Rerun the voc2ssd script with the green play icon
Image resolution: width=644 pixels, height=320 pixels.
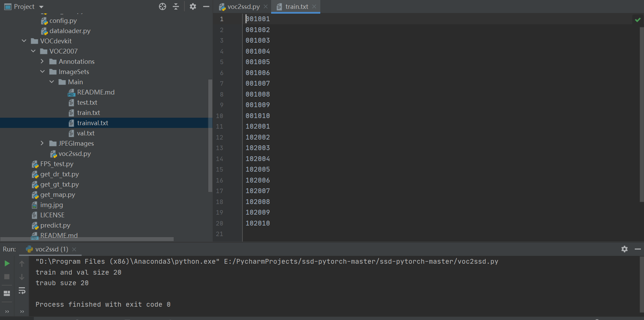tap(7, 263)
